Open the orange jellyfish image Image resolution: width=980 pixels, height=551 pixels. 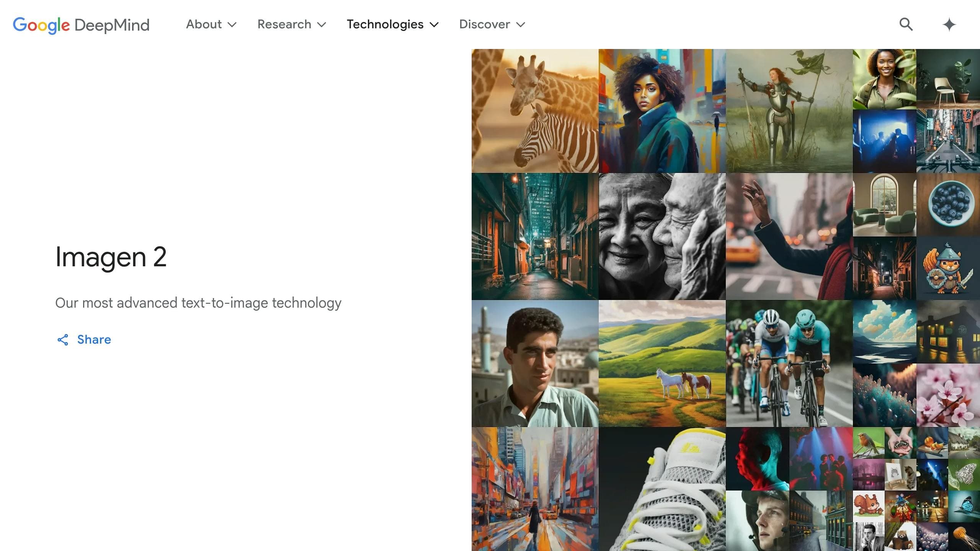coord(964,536)
